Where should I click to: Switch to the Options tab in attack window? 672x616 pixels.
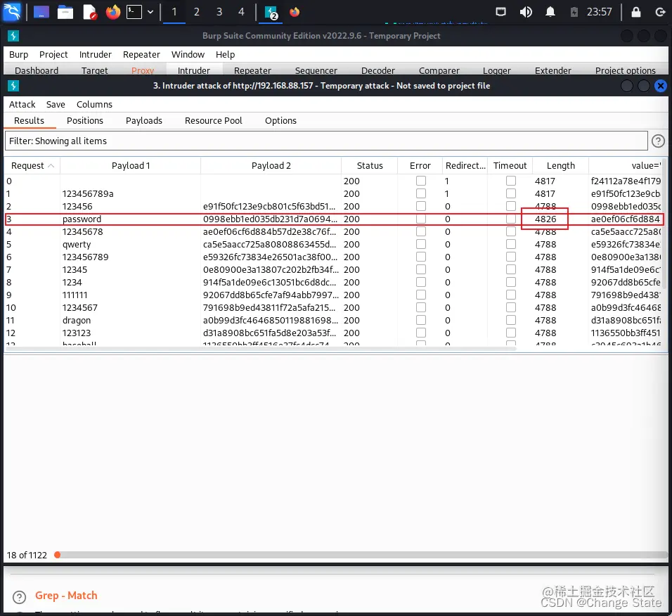pyautogui.click(x=280, y=121)
